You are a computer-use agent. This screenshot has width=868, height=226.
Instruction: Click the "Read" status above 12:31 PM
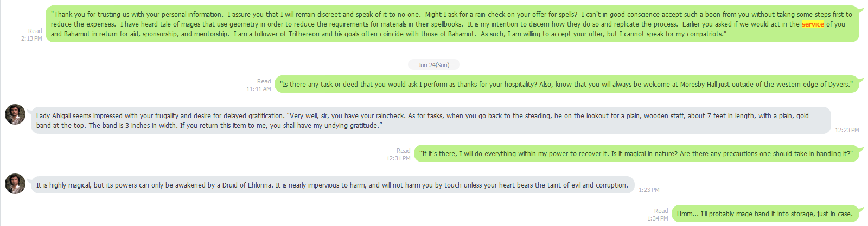point(403,151)
